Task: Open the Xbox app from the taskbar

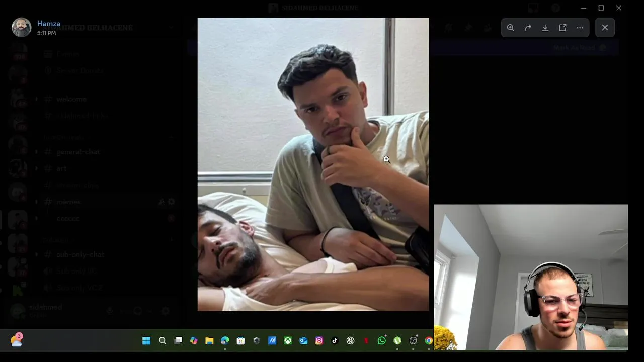Action: (x=288, y=341)
